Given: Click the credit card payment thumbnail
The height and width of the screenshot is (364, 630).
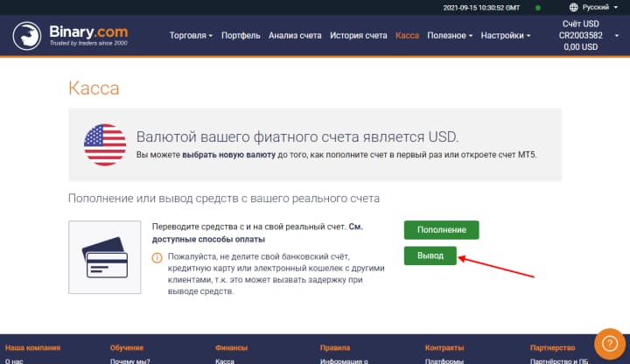Looking at the screenshot, I should pyautogui.click(x=104, y=257).
